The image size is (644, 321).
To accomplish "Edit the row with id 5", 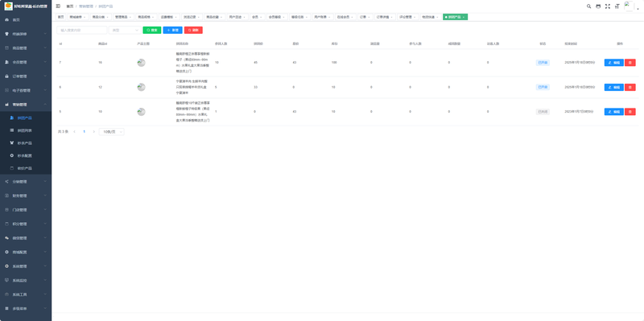I will 613,112.
